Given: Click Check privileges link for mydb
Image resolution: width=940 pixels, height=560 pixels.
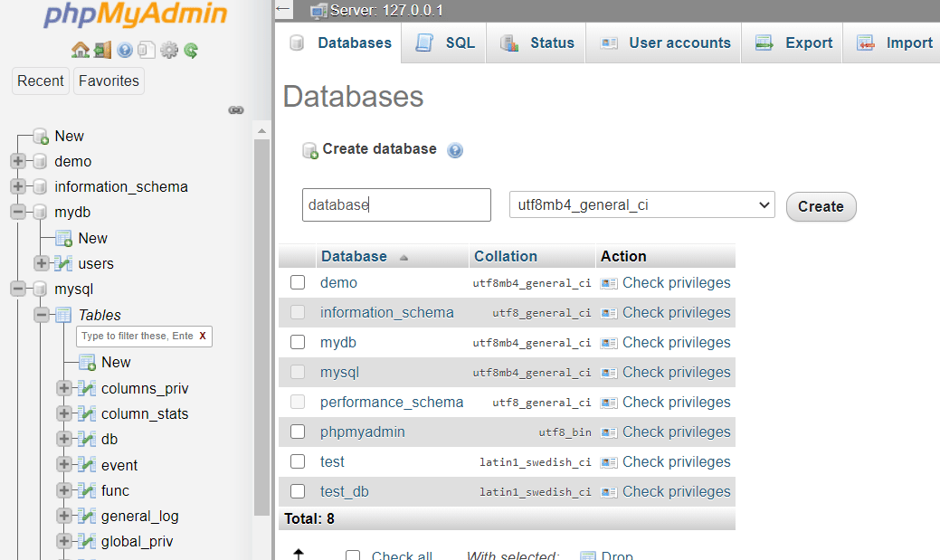Looking at the screenshot, I should 675,343.
